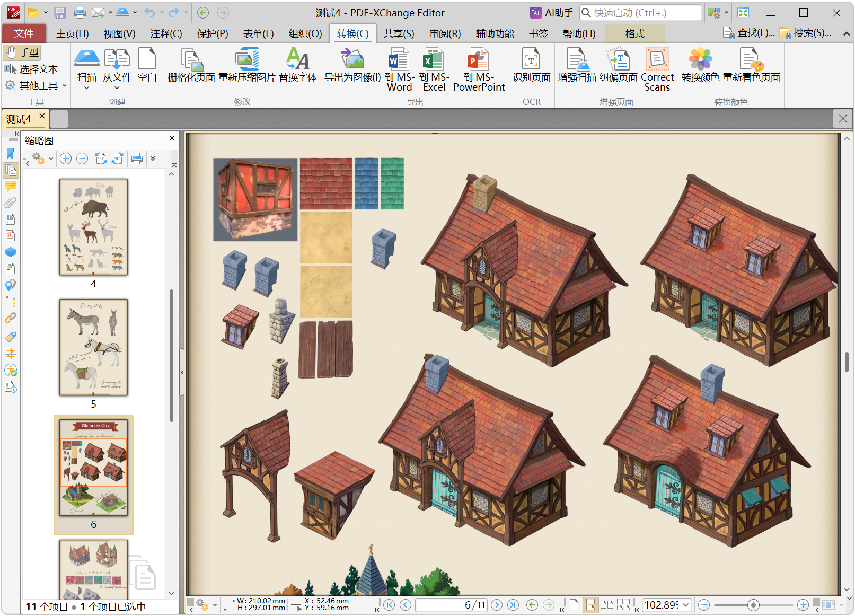The image size is (855, 616).
Task: Click Recompress Images (重新压缩图片)
Action: 247,66
